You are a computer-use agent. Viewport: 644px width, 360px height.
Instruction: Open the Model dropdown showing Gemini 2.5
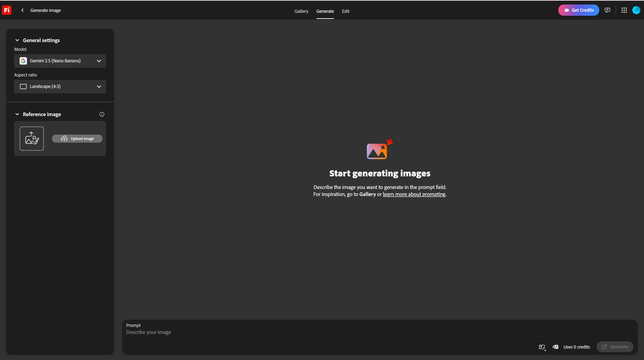60,61
